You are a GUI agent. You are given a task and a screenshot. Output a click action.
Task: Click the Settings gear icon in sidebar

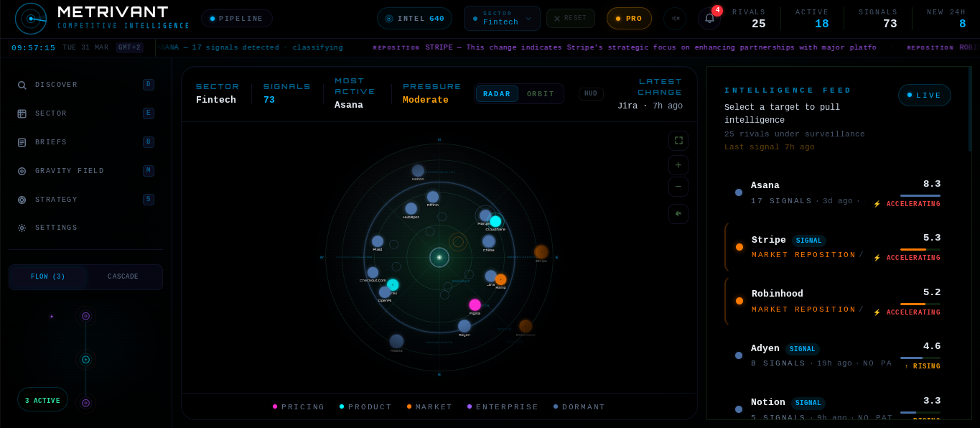click(22, 228)
